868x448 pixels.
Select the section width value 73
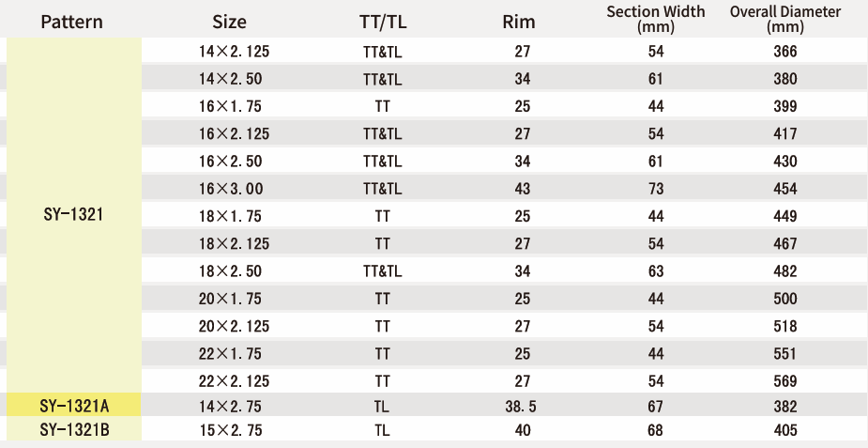click(x=655, y=189)
